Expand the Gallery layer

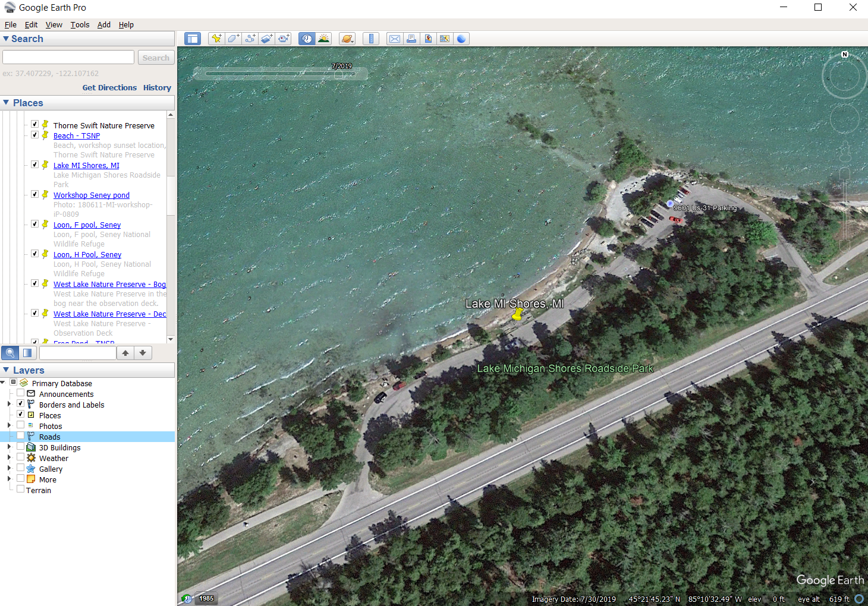(x=9, y=468)
